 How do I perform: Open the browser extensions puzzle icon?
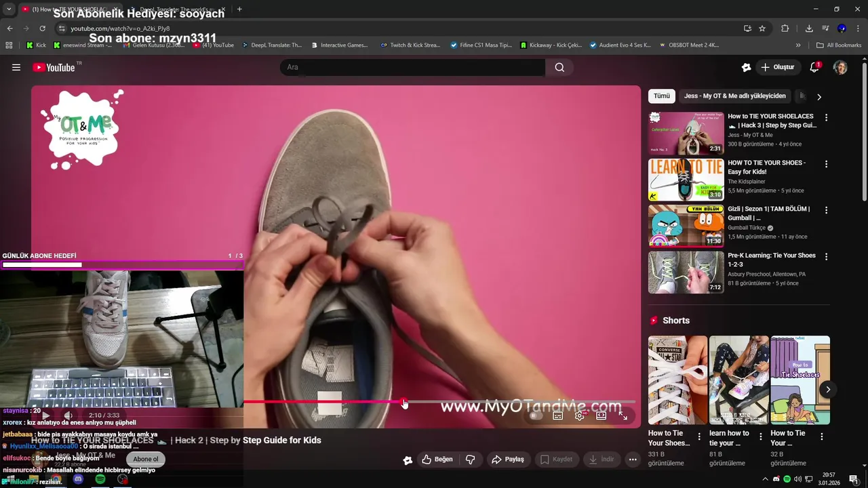(x=785, y=28)
